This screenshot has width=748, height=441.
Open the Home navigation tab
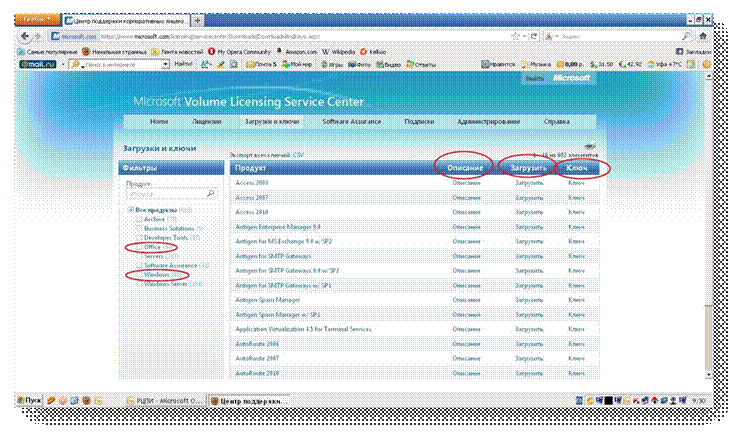pos(159,122)
